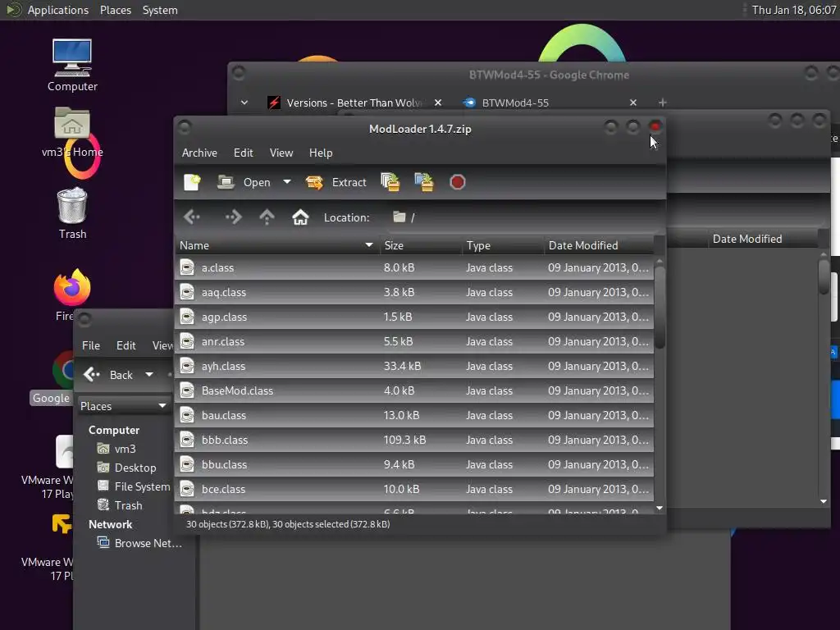Image resolution: width=840 pixels, height=630 pixels.
Task: Click Back button in file manager
Action: (109, 374)
